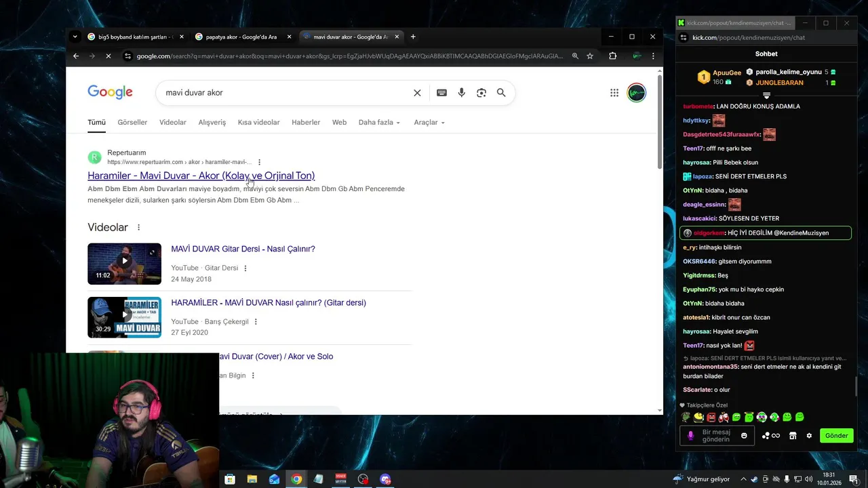The image size is (868, 488).
Task: Open Kick chat settings gear
Action: pos(809,436)
